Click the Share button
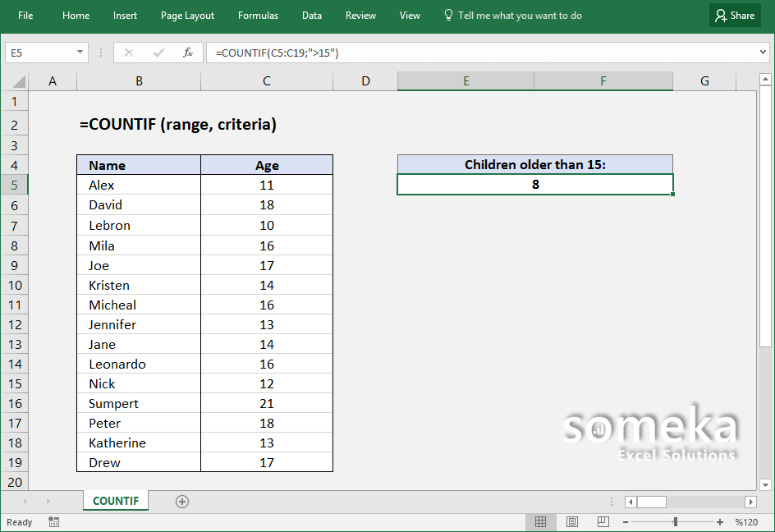775x532 pixels. (735, 15)
